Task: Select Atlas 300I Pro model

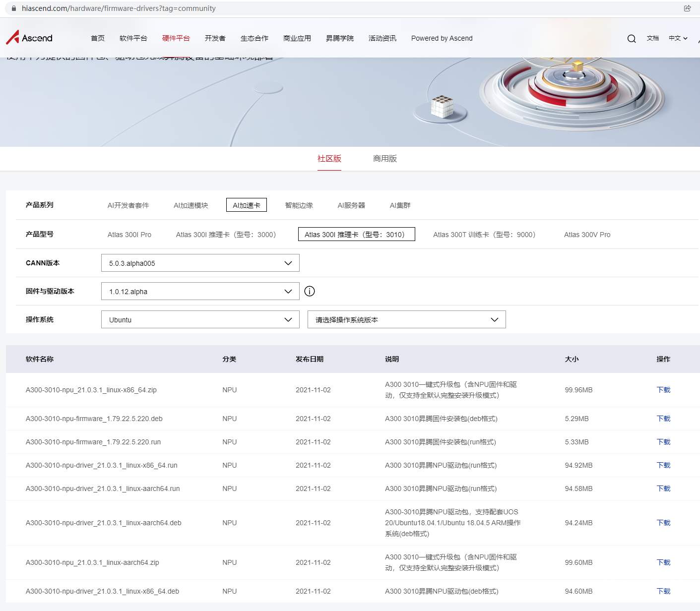Action: [129, 235]
